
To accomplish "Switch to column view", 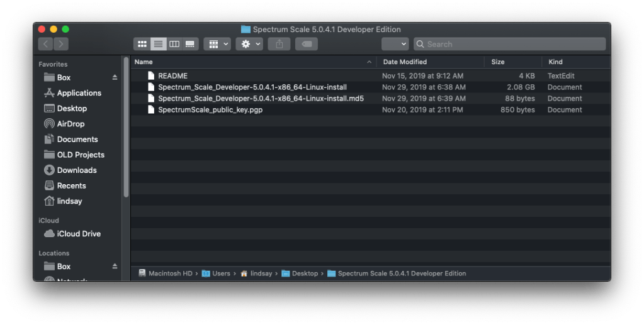I will tap(174, 44).
